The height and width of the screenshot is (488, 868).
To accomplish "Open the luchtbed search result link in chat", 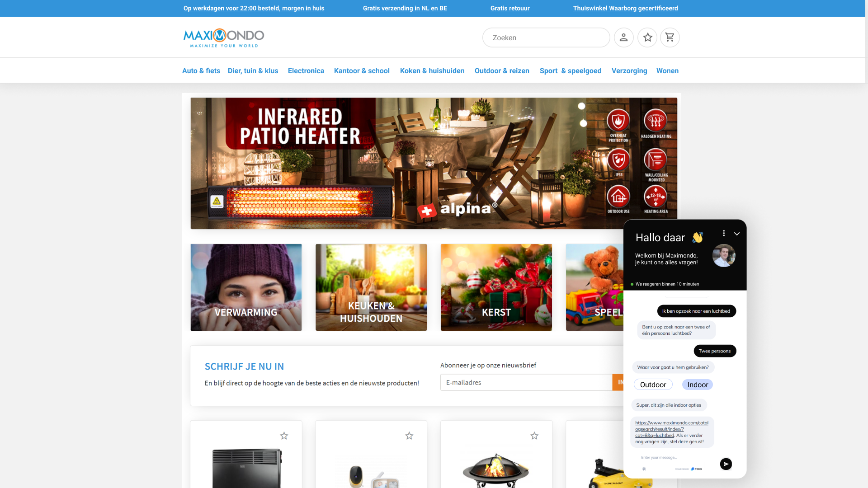I will 671,429.
